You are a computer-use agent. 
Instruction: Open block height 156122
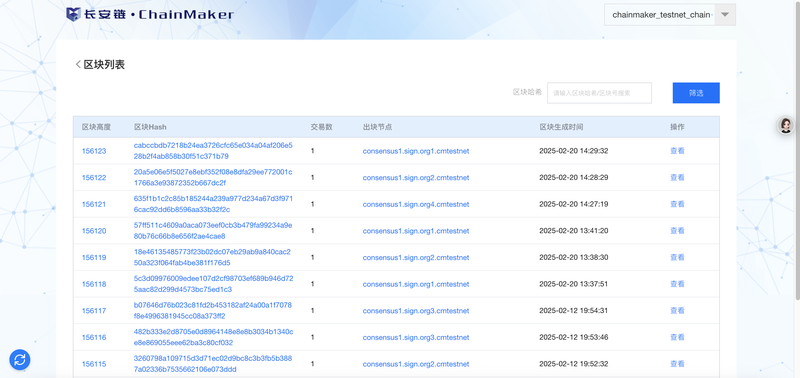pyautogui.click(x=94, y=178)
